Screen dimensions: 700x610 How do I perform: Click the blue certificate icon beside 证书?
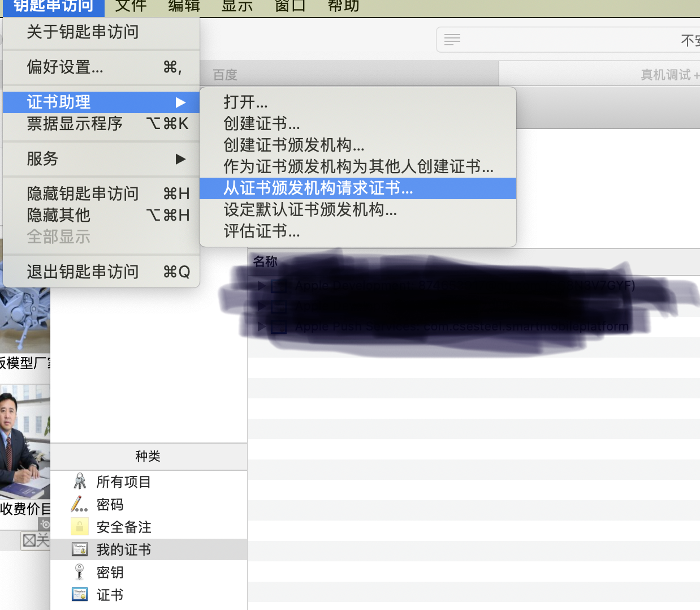tap(80, 594)
